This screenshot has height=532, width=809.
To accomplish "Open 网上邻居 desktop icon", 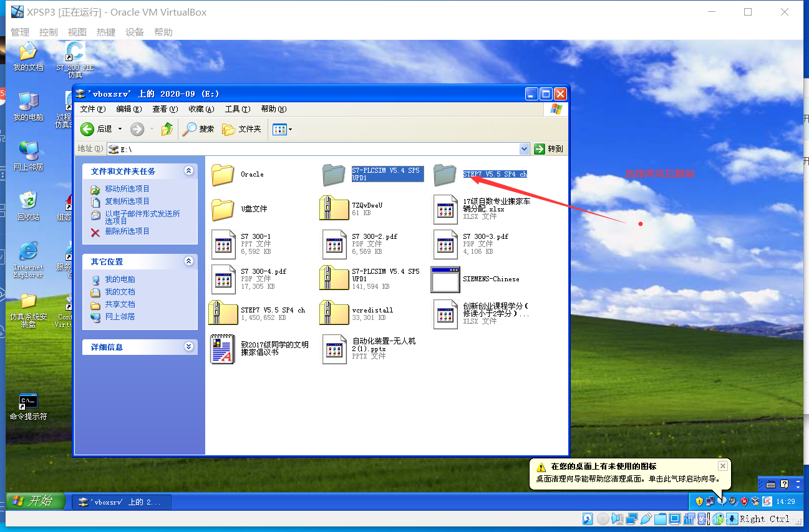I will pyautogui.click(x=28, y=150).
